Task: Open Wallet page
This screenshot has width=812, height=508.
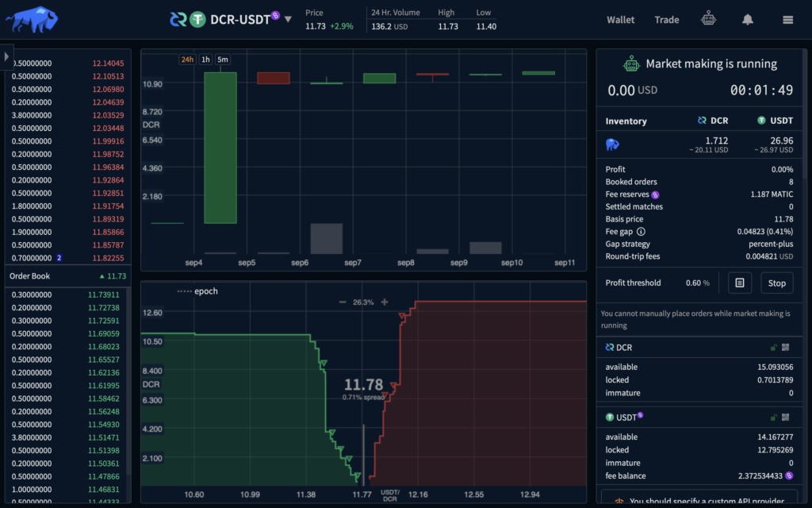Action: [620, 20]
